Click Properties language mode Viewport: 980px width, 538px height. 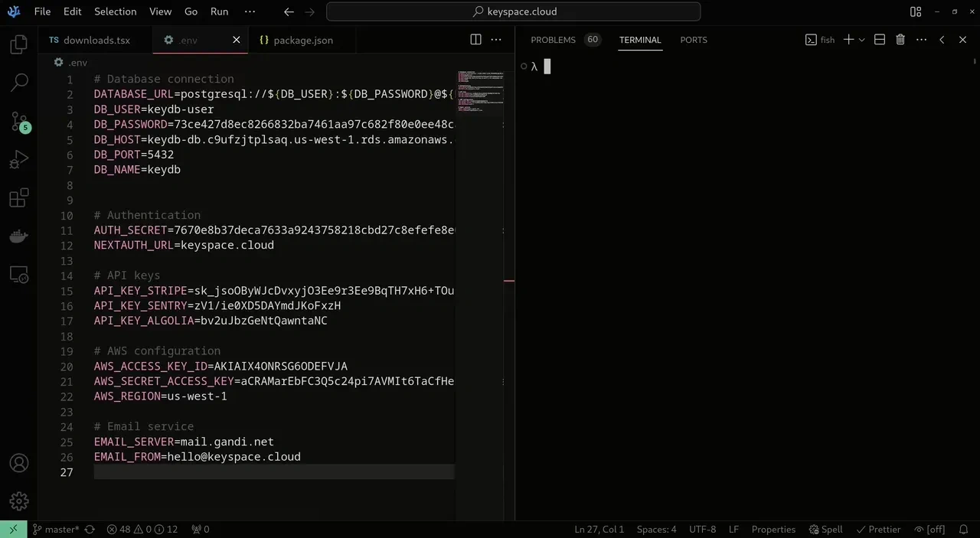coord(773,530)
